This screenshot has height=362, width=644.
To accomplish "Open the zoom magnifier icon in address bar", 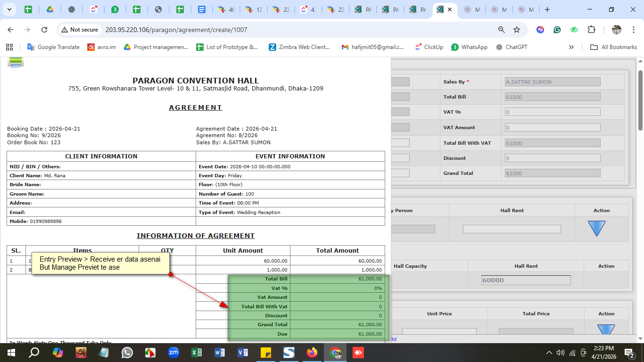I will [502, 30].
